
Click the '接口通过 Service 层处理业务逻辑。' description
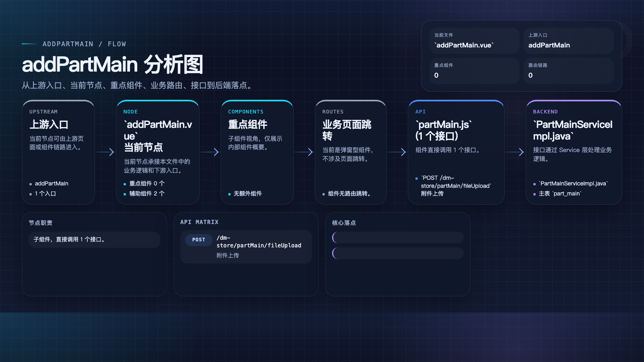click(572, 154)
